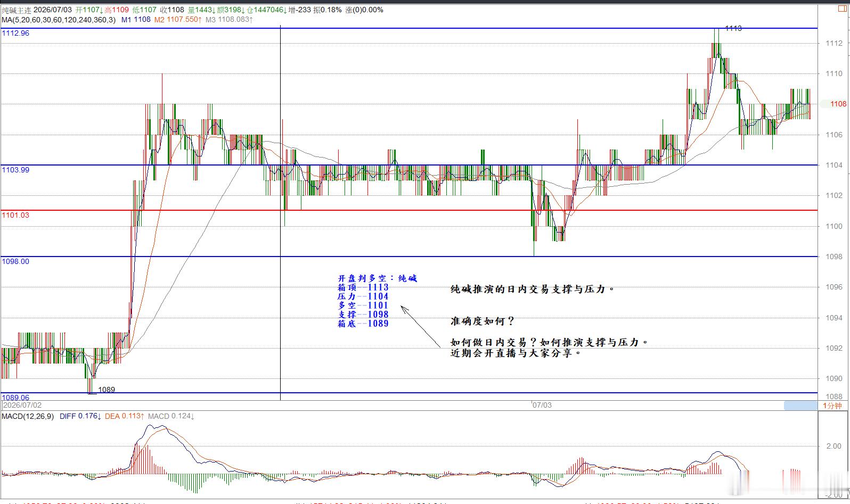Click the 仓1447046 open interest value
Screen dimensions: 850x504
(266, 10)
